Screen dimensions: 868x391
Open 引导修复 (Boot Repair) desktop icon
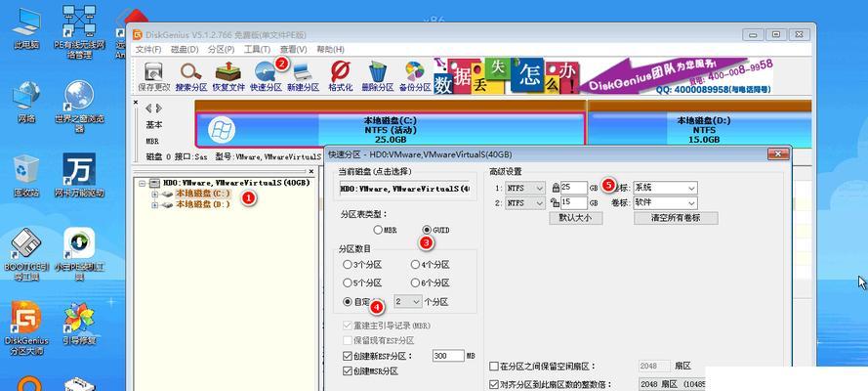(79, 324)
